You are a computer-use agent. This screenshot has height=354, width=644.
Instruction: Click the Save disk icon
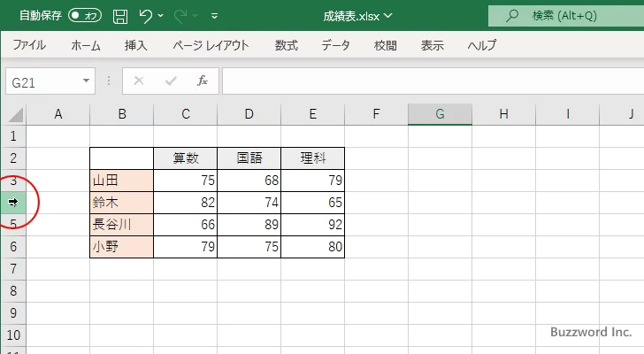pyautogui.click(x=120, y=17)
